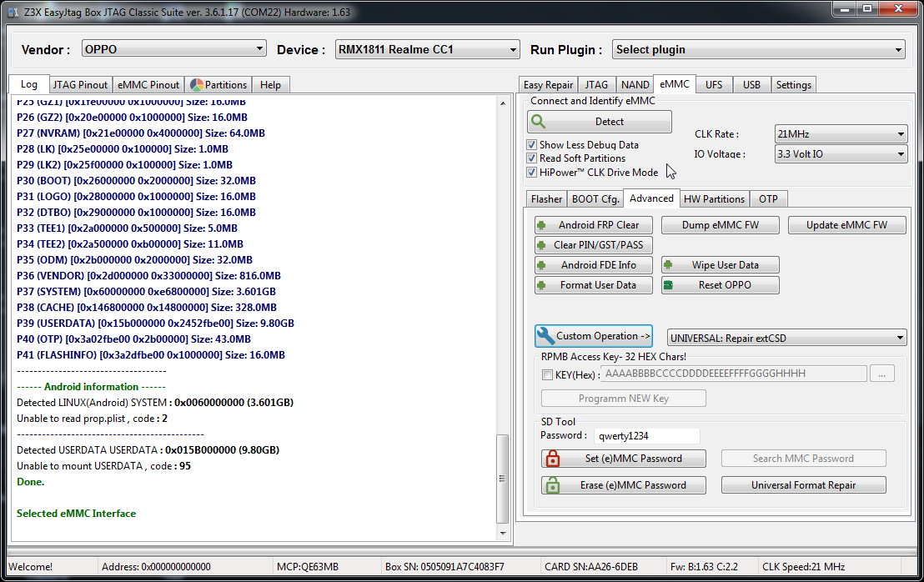Click the magnifier icon on Detect button
Image resolution: width=924 pixels, height=582 pixels.
click(538, 122)
